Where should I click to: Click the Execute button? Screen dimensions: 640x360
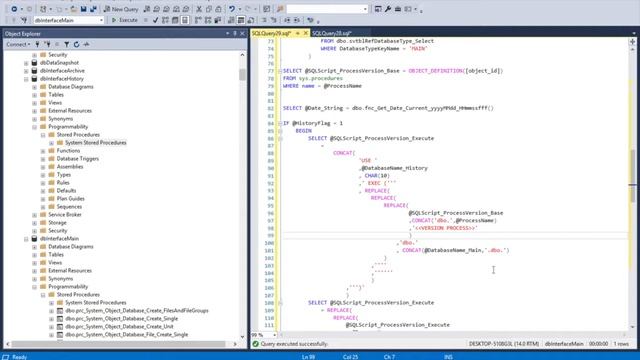(124, 20)
